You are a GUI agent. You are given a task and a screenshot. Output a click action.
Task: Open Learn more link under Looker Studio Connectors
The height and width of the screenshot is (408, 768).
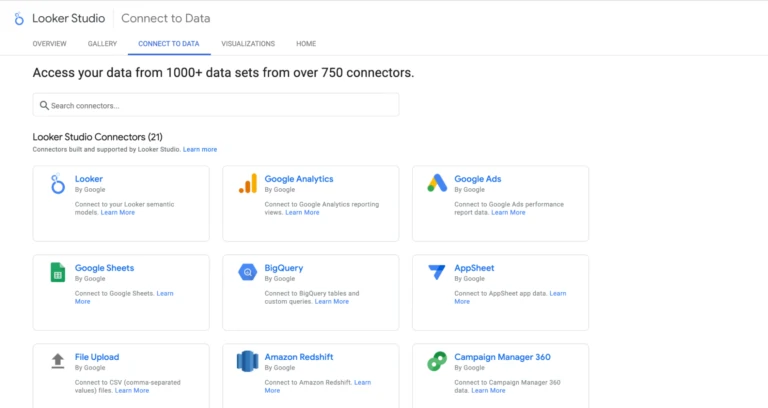pos(200,149)
